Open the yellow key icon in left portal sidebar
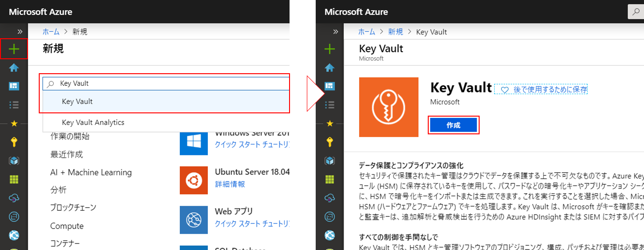Image resolution: width=644 pixels, height=250 pixels. click(x=14, y=142)
